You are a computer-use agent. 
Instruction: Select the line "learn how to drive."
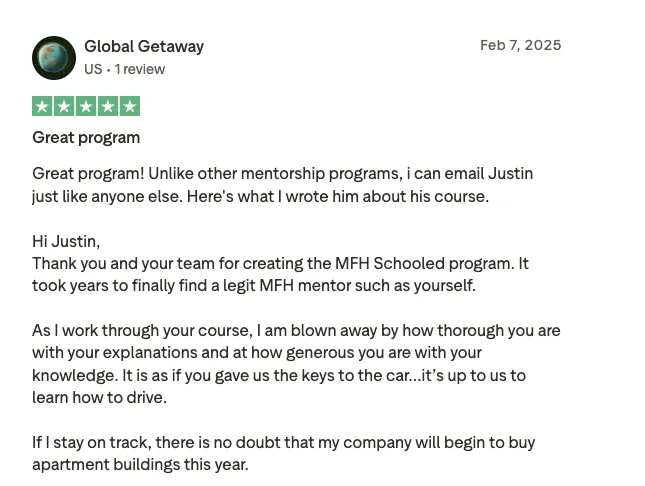pyautogui.click(x=100, y=398)
